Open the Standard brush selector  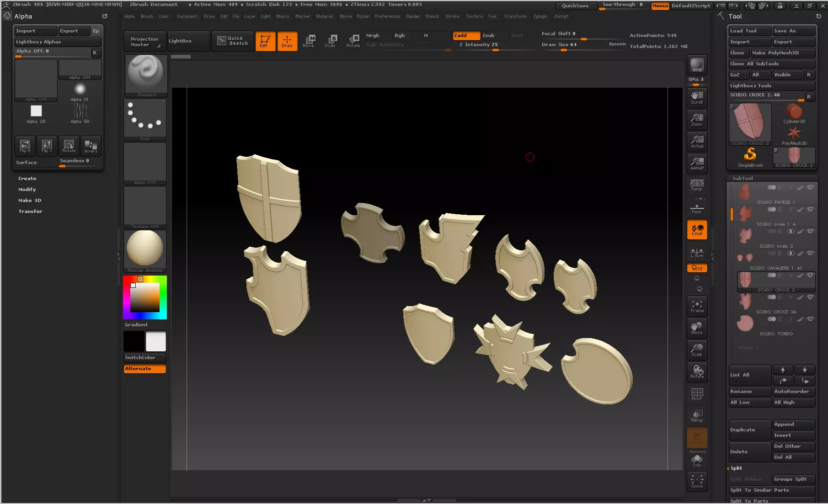(x=145, y=76)
